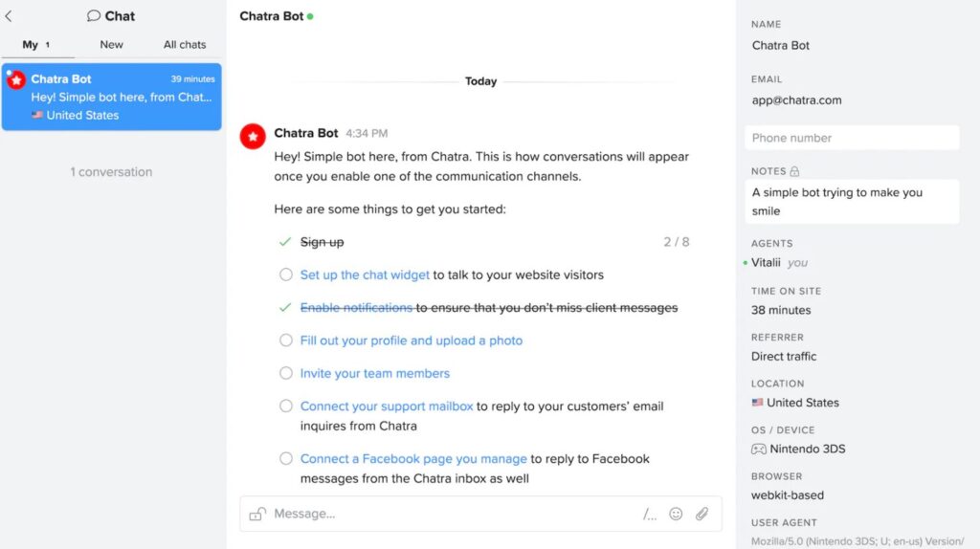Click the lock icon beside Notes

tap(794, 171)
